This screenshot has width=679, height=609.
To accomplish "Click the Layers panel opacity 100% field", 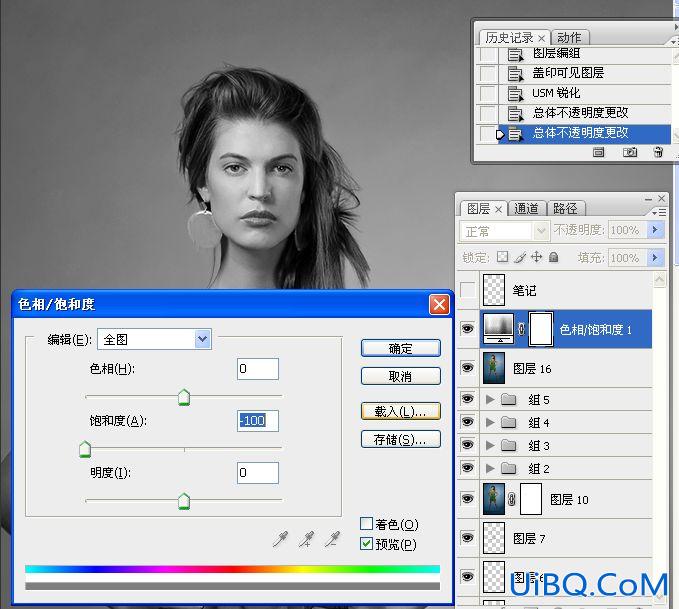I will 627,230.
